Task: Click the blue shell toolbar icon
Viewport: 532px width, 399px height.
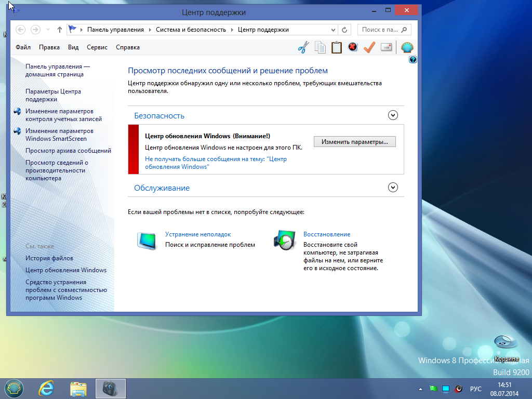Action: [x=407, y=47]
